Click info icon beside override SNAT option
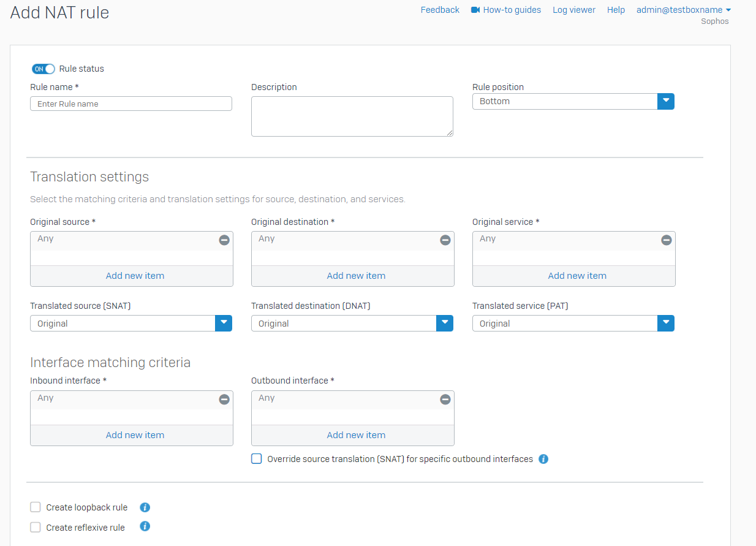The height and width of the screenshot is (546, 756). pyautogui.click(x=543, y=459)
